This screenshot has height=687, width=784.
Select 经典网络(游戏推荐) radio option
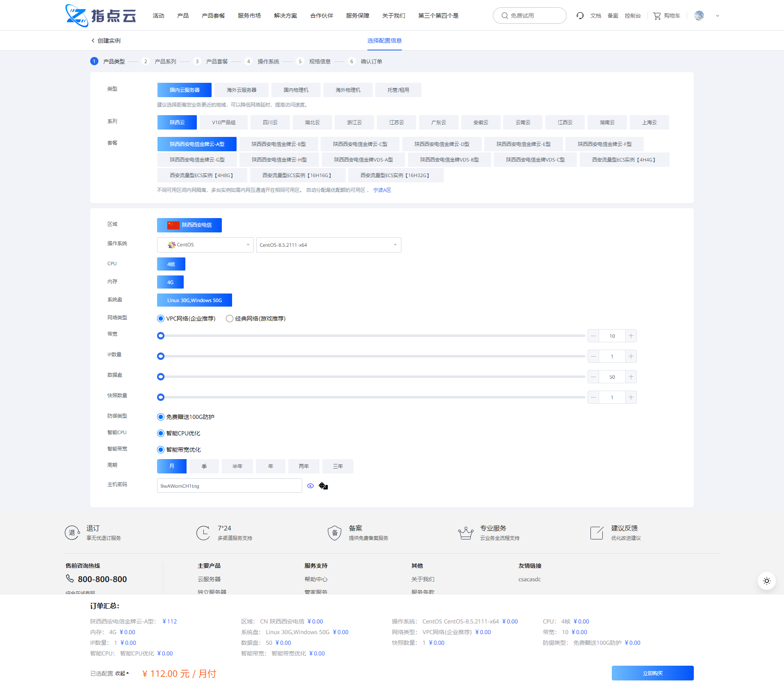click(x=230, y=318)
